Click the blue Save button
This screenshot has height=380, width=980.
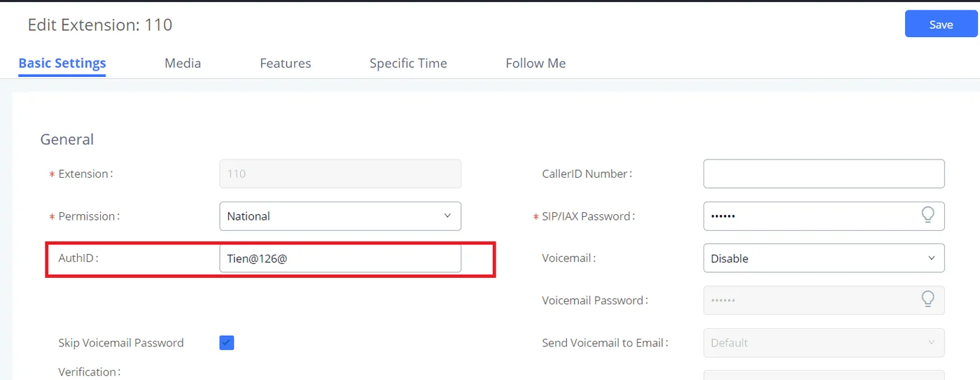pos(941,24)
